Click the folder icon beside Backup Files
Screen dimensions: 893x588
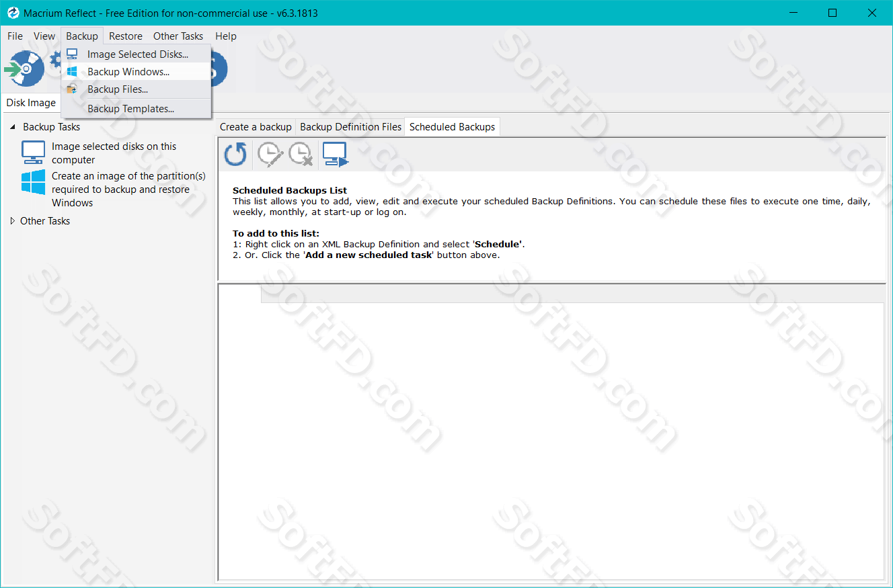coord(72,89)
